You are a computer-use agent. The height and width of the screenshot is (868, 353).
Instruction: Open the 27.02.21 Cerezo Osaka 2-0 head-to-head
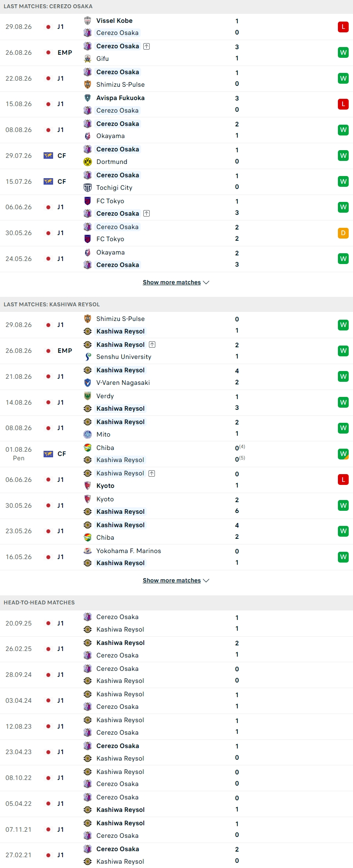point(176,855)
